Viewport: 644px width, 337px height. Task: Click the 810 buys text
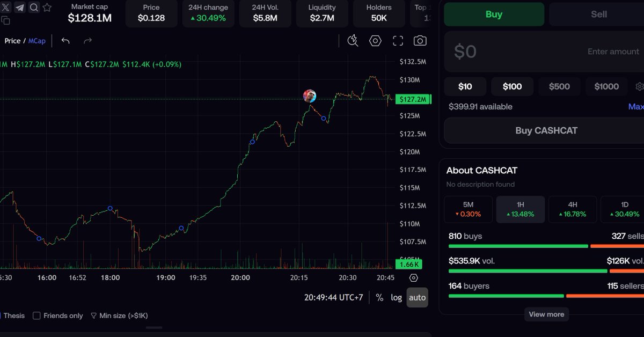(x=465, y=236)
